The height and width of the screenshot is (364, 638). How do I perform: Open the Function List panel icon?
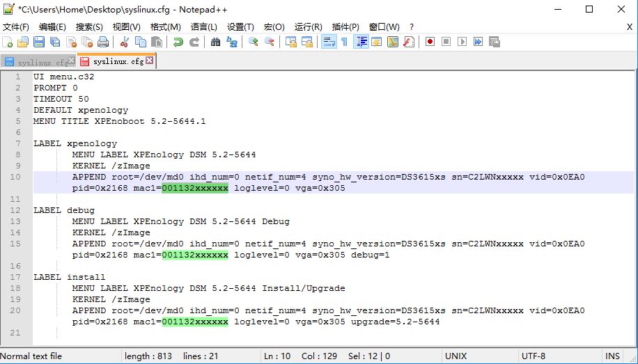409,42
